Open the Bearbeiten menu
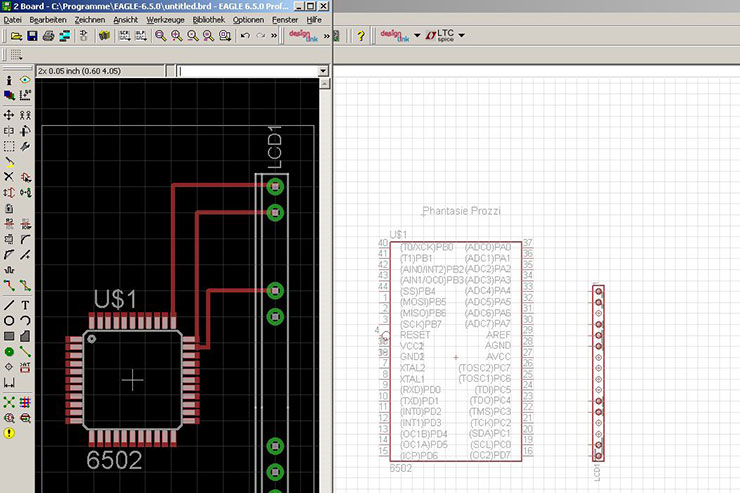Viewport: 740px width, 493px height. [48, 20]
